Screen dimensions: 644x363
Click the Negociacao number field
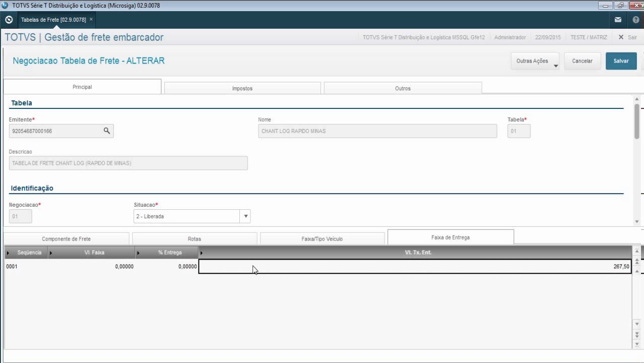pyautogui.click(x=20, y=216)
